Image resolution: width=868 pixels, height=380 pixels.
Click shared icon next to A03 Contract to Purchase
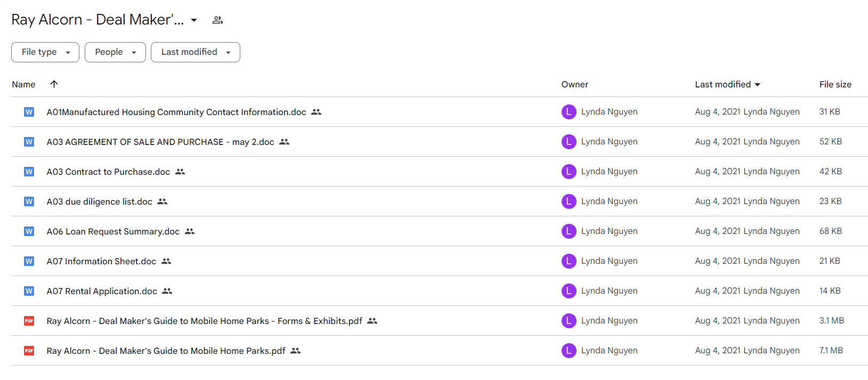click(180, 172)
